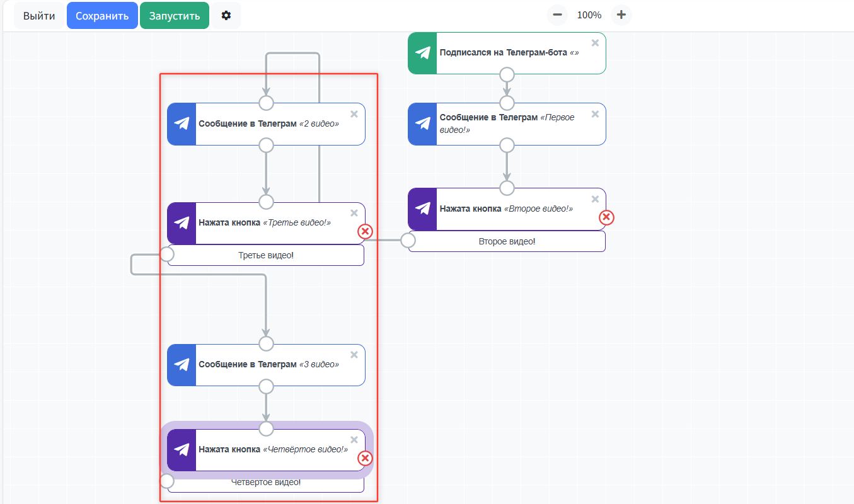854x504 pixels.
Task: Save the flow with Сохранить button
Action: 102,16
